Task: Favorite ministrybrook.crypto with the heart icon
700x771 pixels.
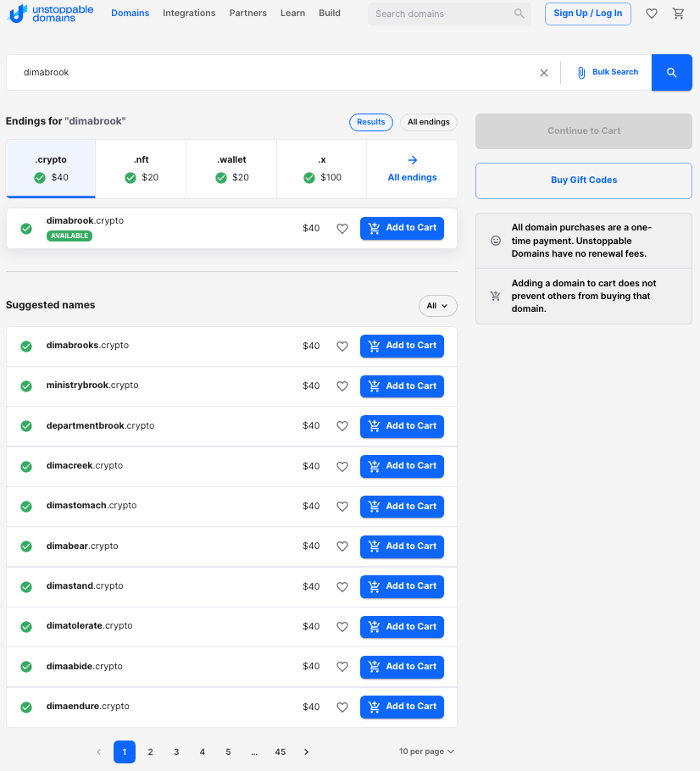Action: [x=342, y=386]
